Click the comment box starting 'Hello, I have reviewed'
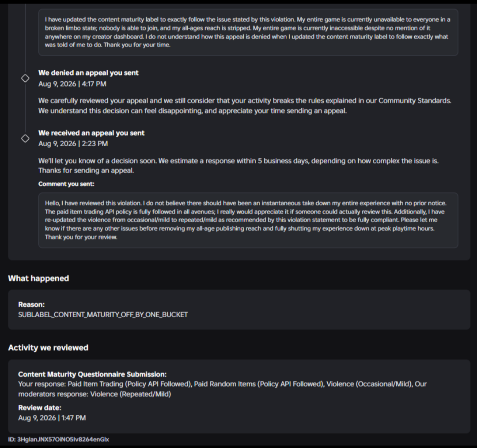Screen dimensions: 477x448 point(248,220)
